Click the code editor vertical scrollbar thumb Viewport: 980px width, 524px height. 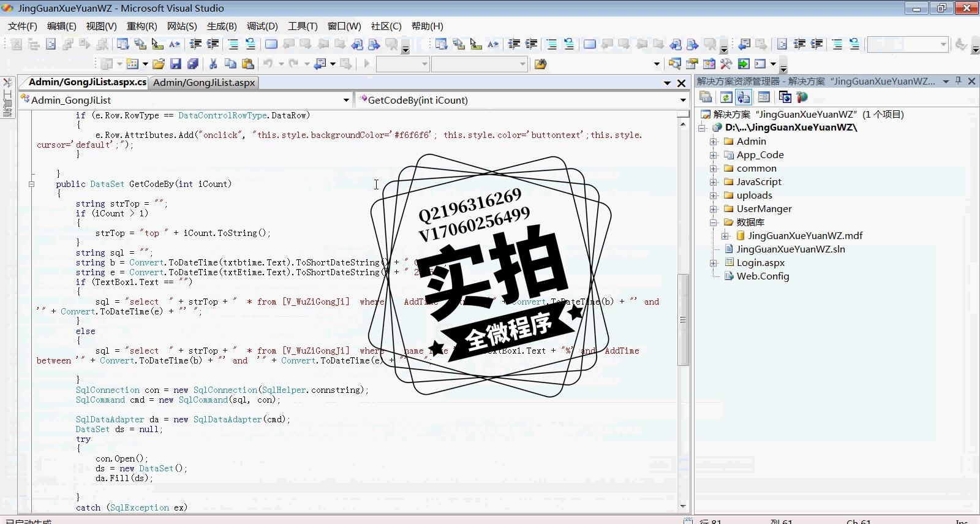click(683, 319)
